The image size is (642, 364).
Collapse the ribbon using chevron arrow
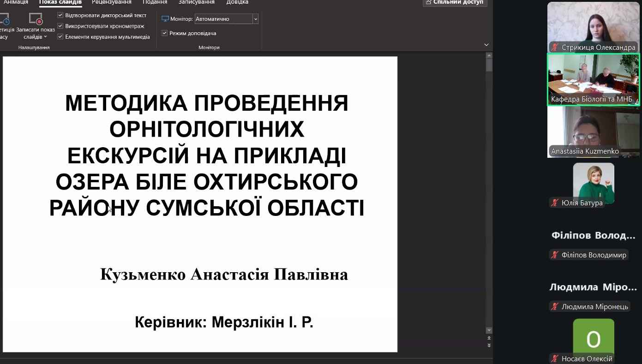[x=486, y=45]
